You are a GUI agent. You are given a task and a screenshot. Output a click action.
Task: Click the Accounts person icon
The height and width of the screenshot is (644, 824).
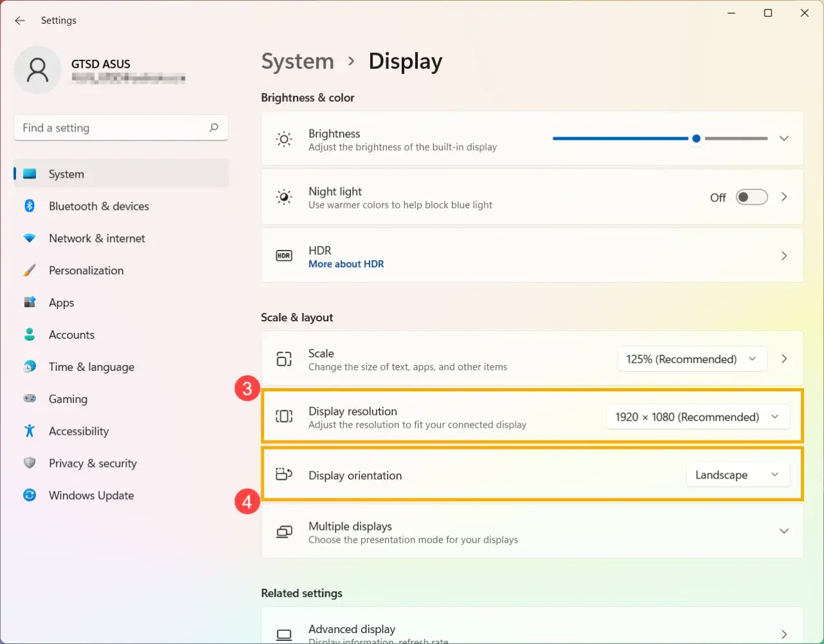tap(30, 334)
